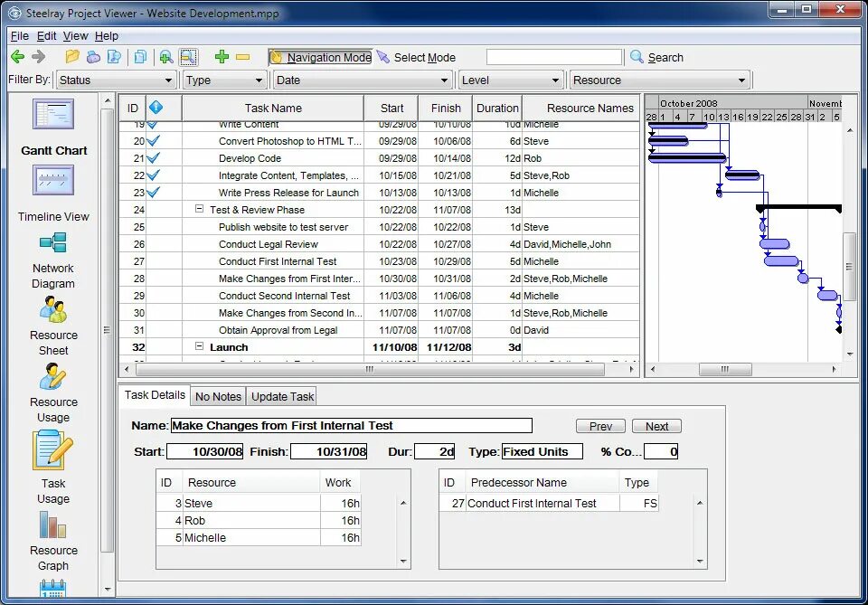The height and width of the screenshot is (605, 868).
Task: Click the calendar icon at sidebar bottom
Action: pyautogui.click(x=53, y=589)
